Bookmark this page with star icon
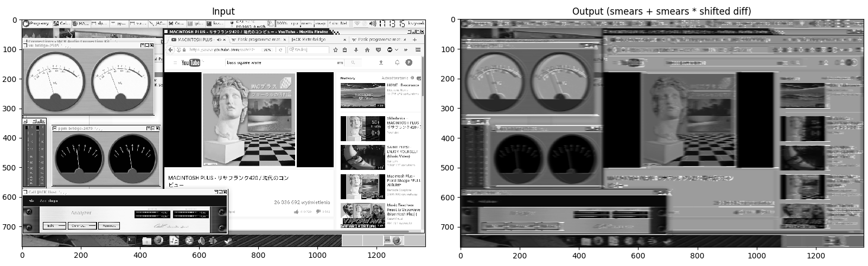The height and width of the screenshot is (266, 868). click(335, 50)
